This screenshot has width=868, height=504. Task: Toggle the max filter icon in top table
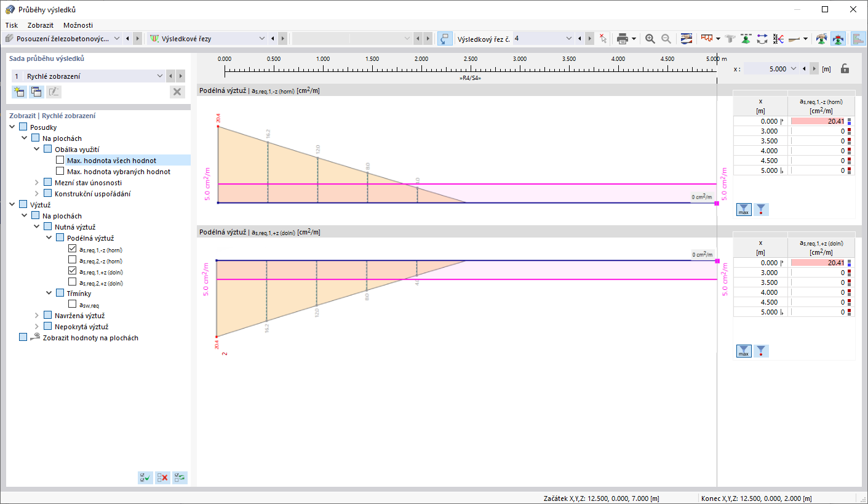744,209
